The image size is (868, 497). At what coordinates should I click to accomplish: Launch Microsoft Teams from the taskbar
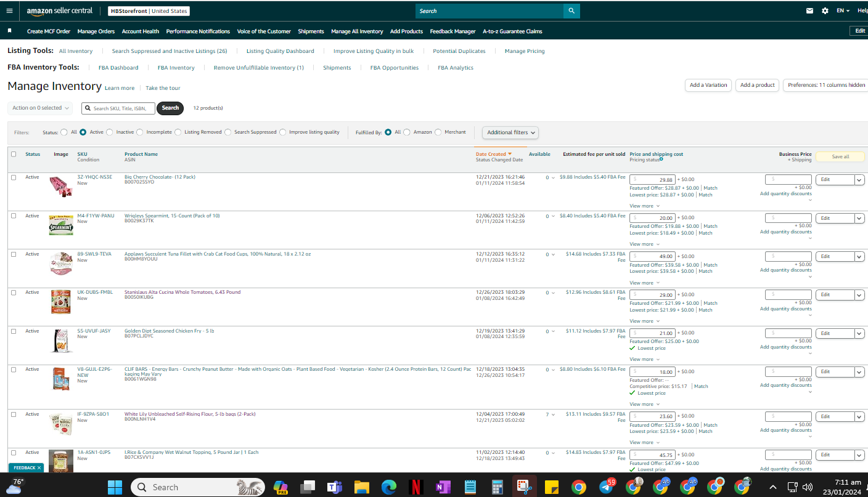[x=335, y=487]
